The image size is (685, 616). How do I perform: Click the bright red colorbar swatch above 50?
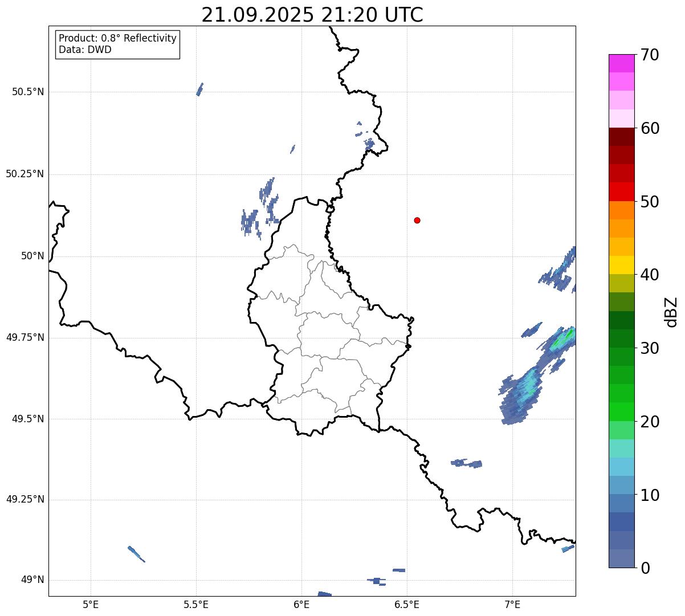(x=622, y=192)
